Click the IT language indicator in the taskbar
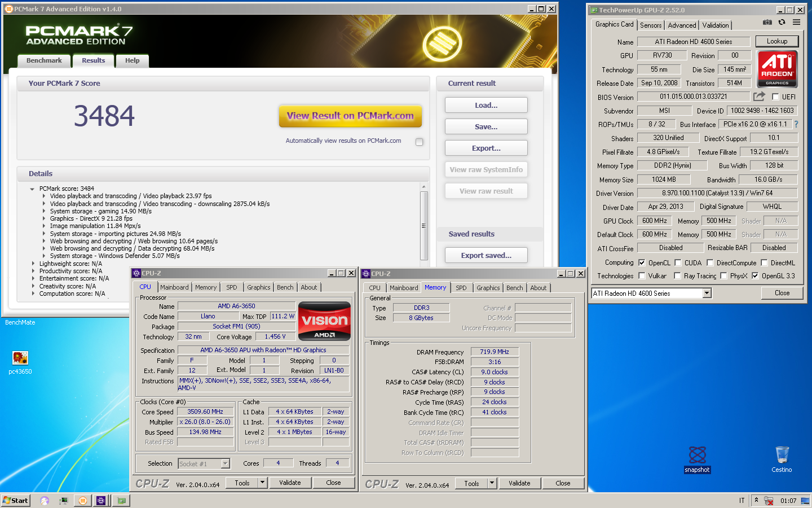Screen dimensions: 812x508 (x=742, y=501)
